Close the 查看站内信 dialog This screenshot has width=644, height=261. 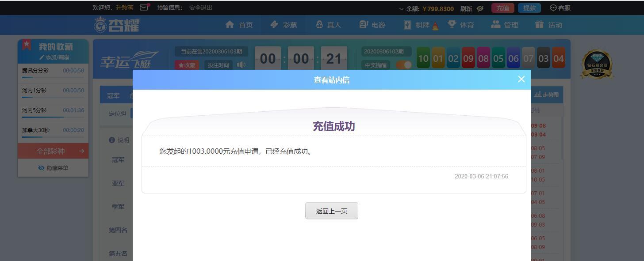(x=521, y=79)
